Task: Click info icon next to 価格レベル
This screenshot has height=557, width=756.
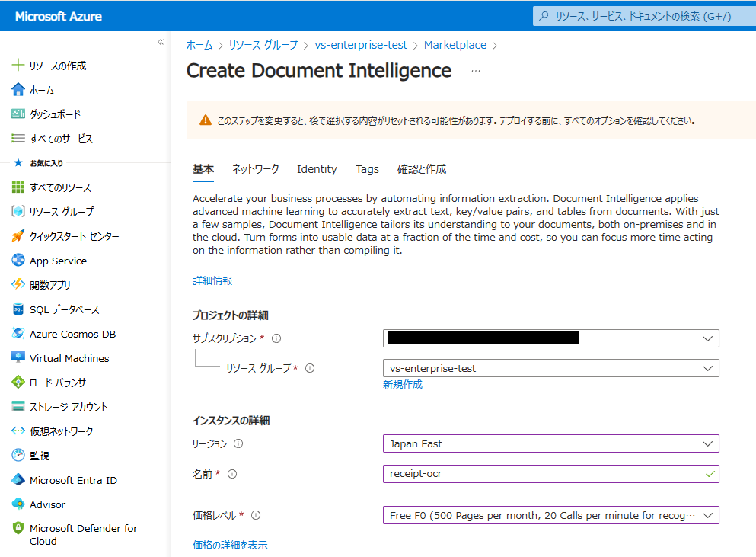Action: coord(256,515)
